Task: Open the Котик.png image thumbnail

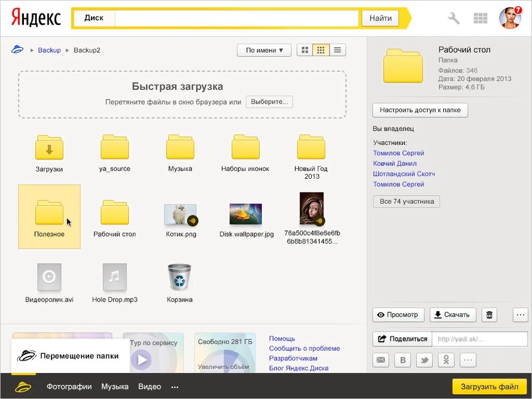Action: point(180,214)
